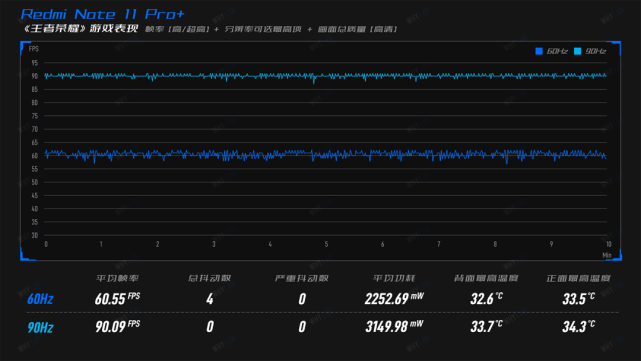This screenshot has width=641, height=361.
Task: Click the 33.7°C temperature value
Action: [x=486, y=326]
